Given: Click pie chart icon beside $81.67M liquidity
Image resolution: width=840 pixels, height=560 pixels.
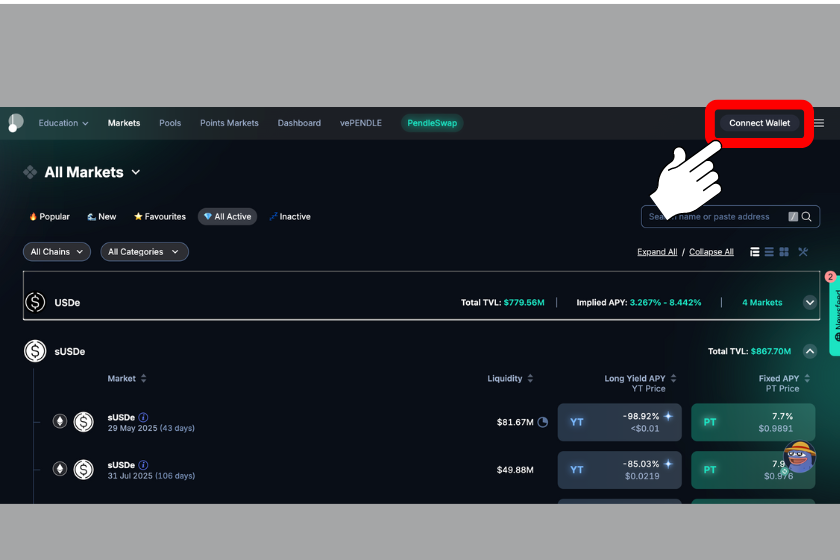Looking at the screenshot, I should coord(543,422).
